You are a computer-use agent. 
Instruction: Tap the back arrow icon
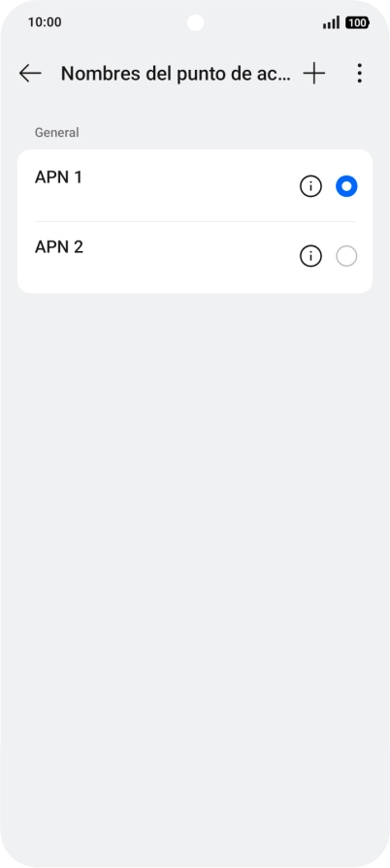(x=30, y=73)
